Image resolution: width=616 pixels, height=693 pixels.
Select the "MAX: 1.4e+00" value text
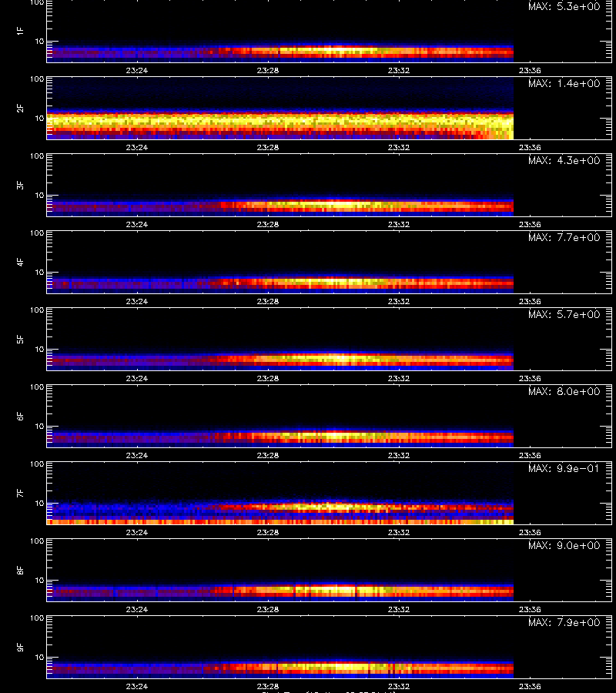pos(564,83)
